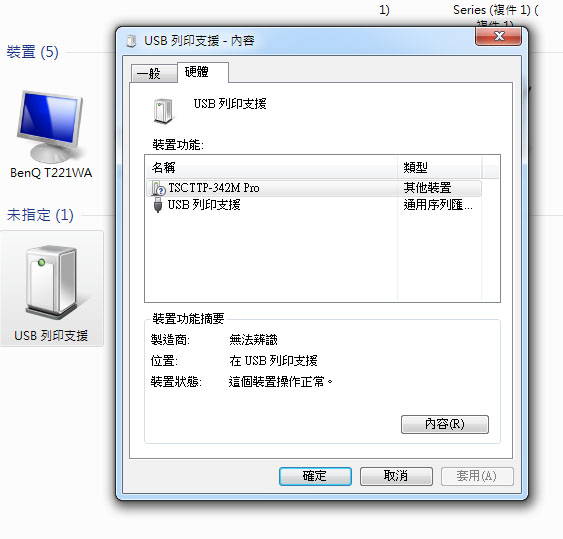563x539 pixels.
Task: Click the USB plug icon in device list
Action: coord(158,205)
